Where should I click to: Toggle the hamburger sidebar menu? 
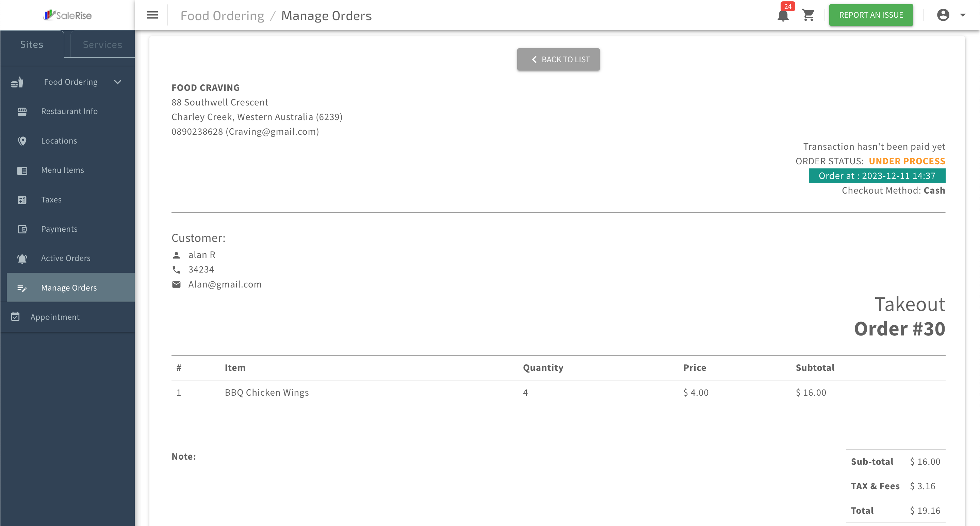click(152, 15)
